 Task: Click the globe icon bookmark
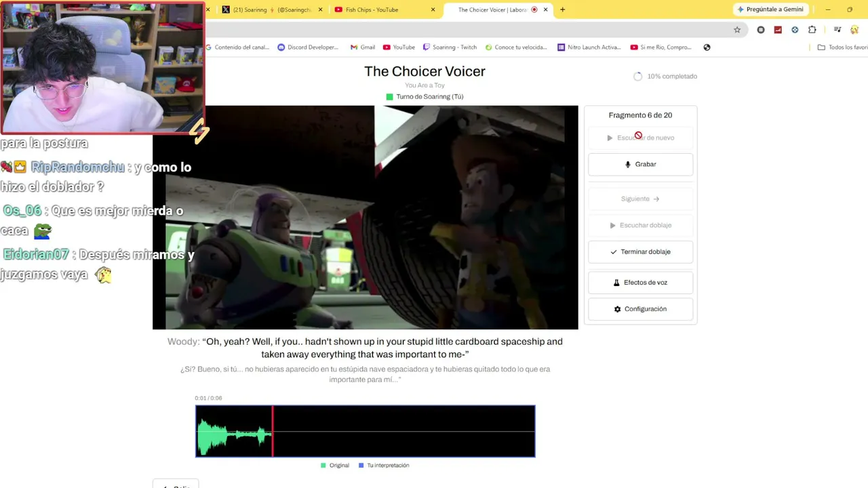click(707, 47)
